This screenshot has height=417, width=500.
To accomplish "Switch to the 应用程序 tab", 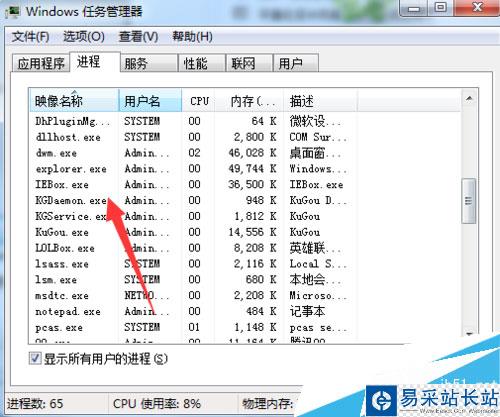I will 41,63.
